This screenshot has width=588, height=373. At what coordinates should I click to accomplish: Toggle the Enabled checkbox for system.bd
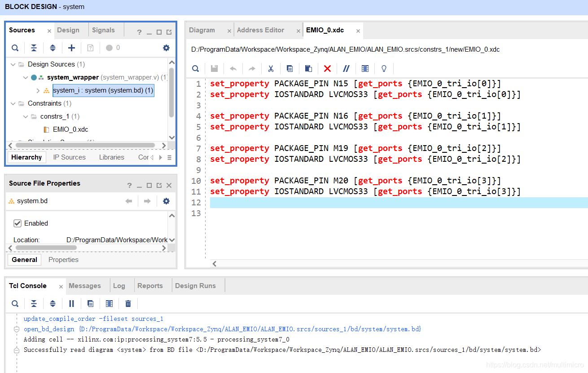[x=18, y=223]
